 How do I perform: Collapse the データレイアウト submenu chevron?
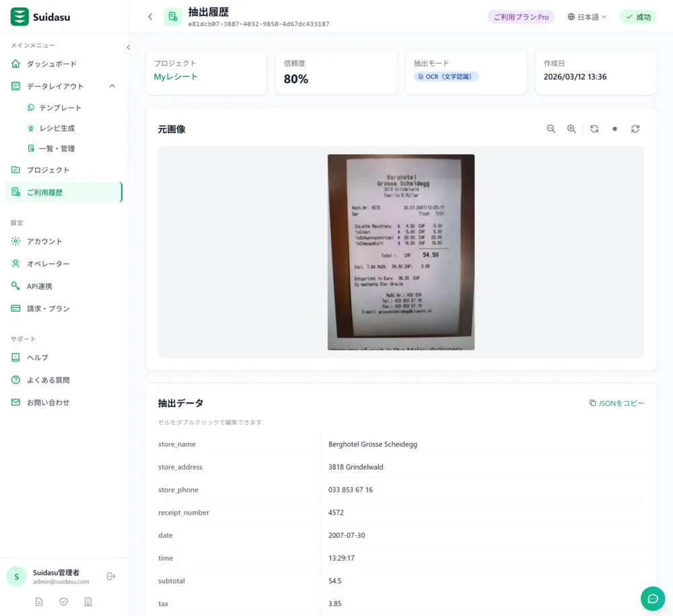pos(112,86)
